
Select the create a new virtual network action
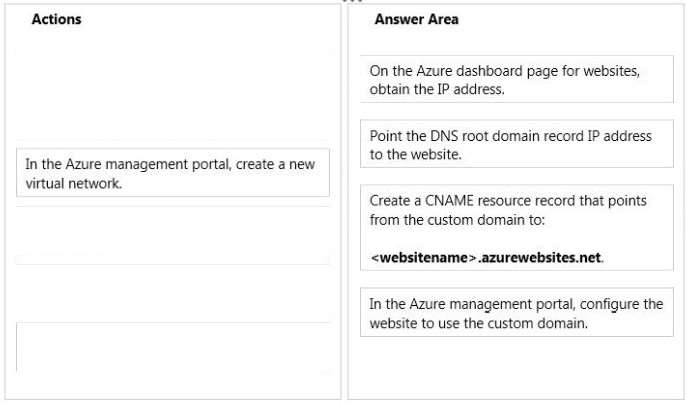tap(173, 173)
